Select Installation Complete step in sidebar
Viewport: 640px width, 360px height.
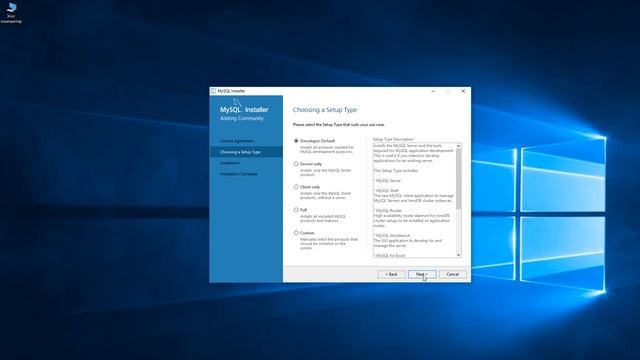tap(239, 174)
